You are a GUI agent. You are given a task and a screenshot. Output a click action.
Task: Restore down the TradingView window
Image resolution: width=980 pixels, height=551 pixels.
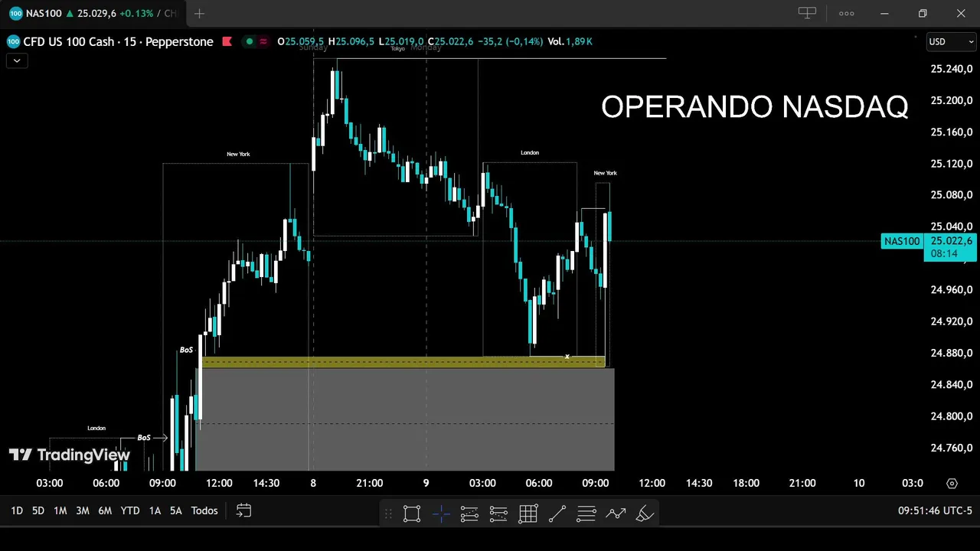923,13
